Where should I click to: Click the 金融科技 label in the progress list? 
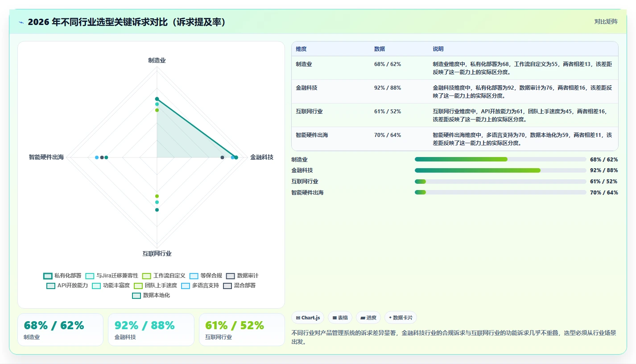coord(302,170)
